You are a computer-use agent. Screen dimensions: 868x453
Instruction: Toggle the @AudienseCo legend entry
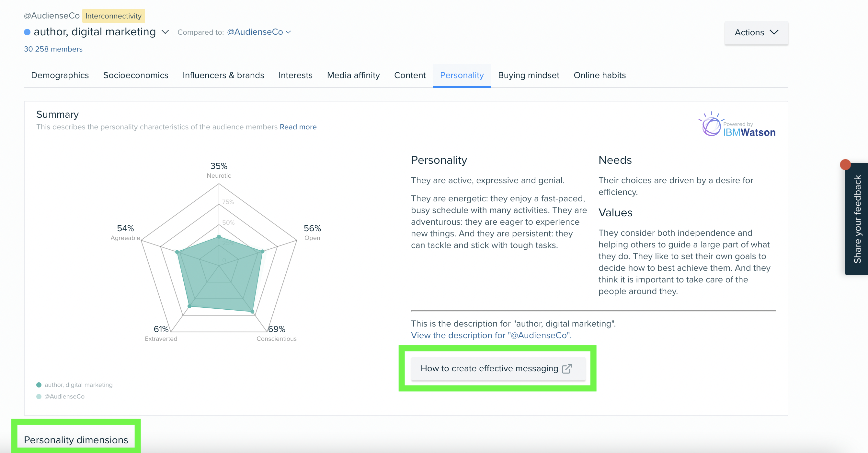pyautogui.click(x=61, y=396)
